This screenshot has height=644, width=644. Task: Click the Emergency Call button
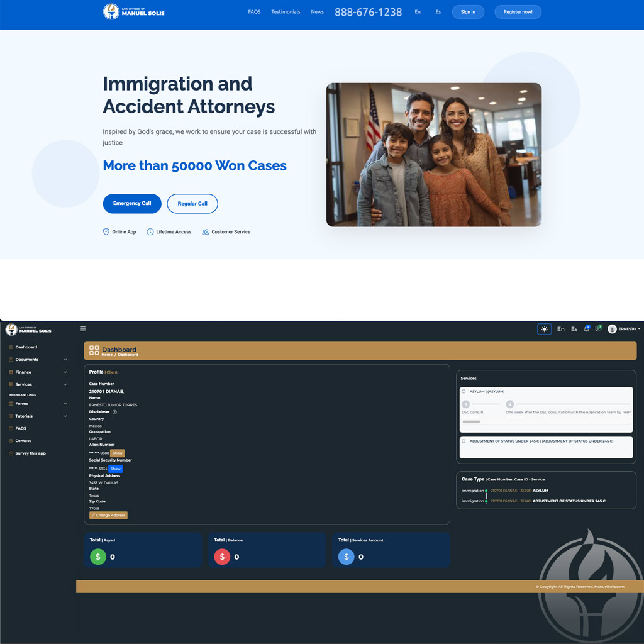point(132,204)
